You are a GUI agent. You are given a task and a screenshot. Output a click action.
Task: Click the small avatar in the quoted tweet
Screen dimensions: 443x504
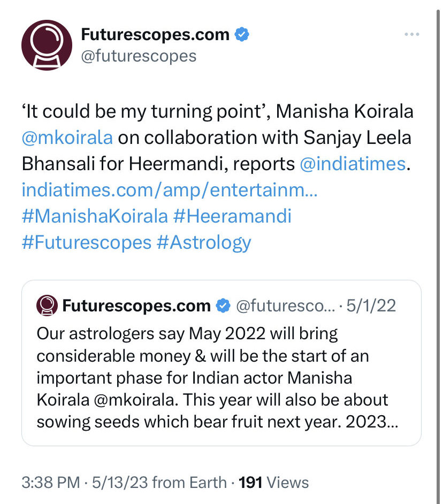point(47,306)
